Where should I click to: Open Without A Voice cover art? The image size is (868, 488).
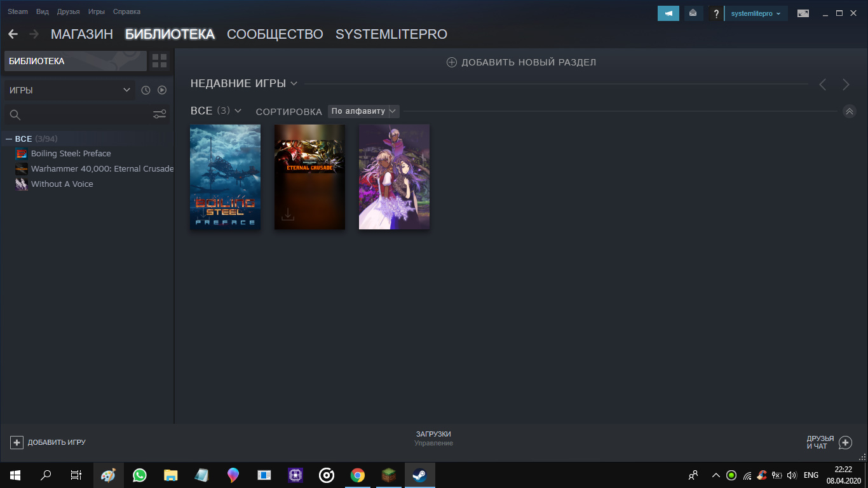[394, 177]
